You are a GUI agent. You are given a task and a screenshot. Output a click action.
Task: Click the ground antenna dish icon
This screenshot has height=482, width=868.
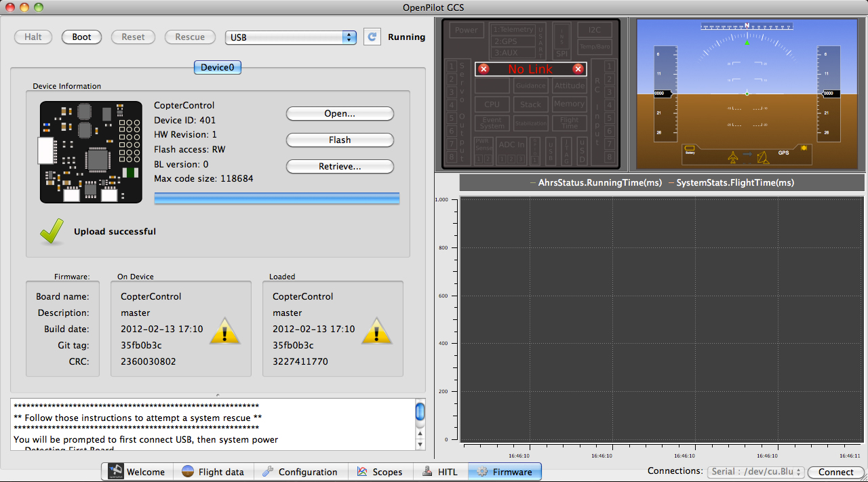763,157
